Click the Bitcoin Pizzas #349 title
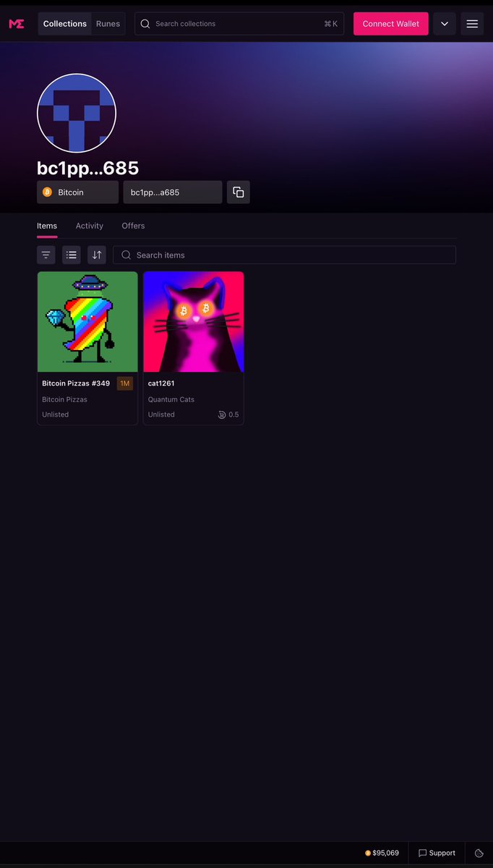 click(76, 383)
